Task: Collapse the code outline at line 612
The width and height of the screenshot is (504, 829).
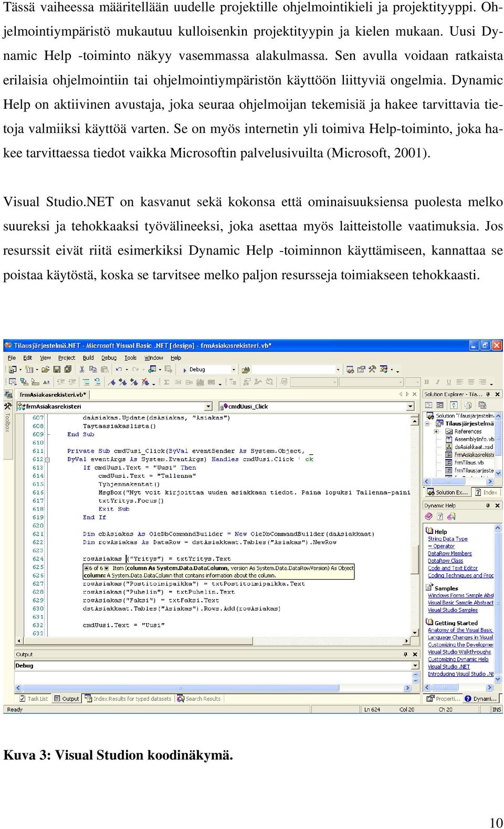Action: point(48,459)
